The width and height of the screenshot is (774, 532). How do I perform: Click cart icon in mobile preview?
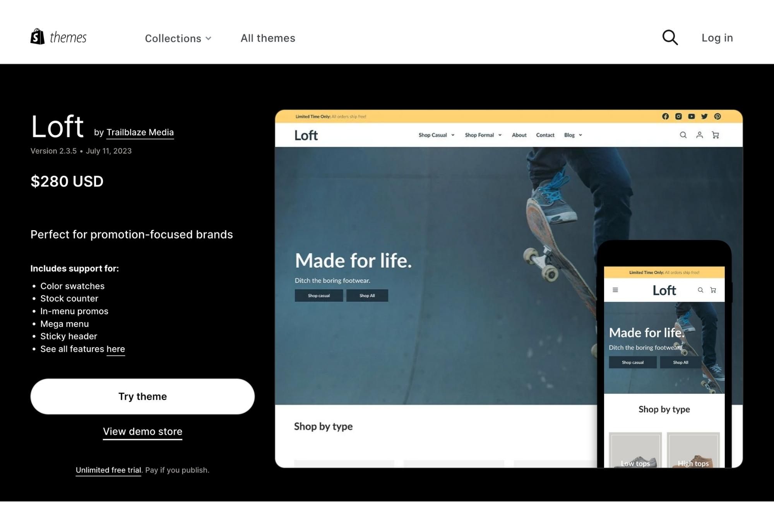(713, 290)
